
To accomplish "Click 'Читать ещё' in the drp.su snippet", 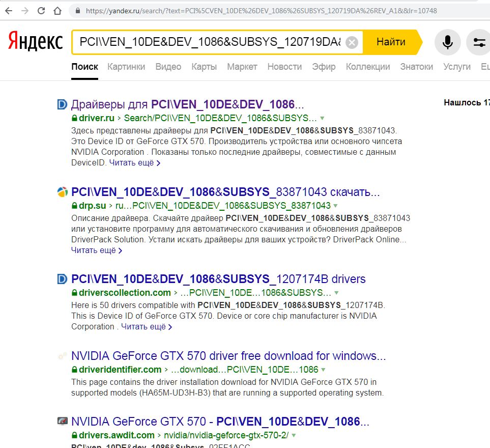I will pos(97,250).
